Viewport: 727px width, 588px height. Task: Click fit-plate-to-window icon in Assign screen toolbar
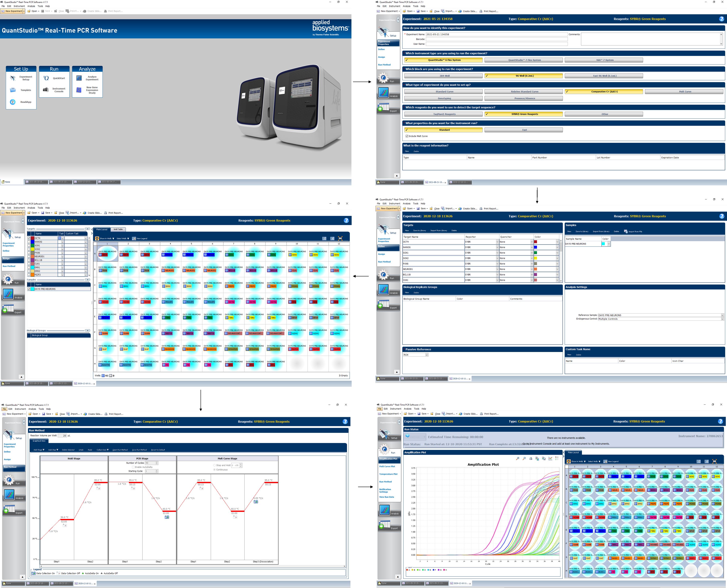tap(340, 238)
